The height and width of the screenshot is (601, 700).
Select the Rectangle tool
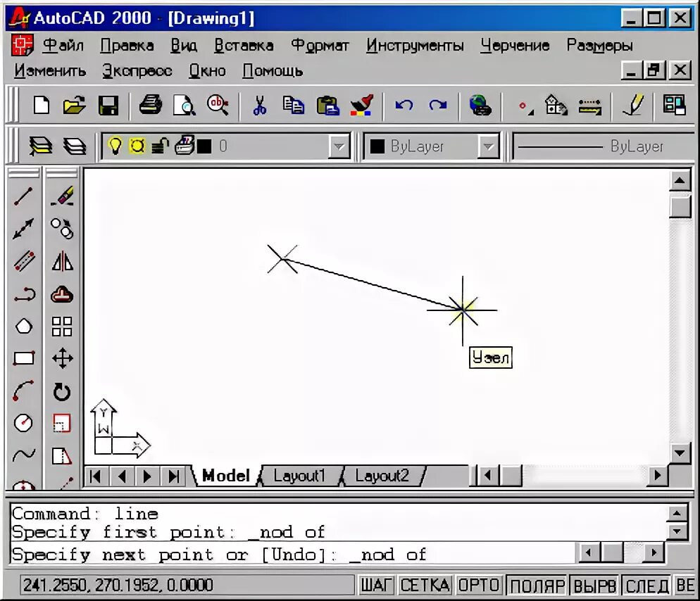pyautogui.click(x=24, y=358)
